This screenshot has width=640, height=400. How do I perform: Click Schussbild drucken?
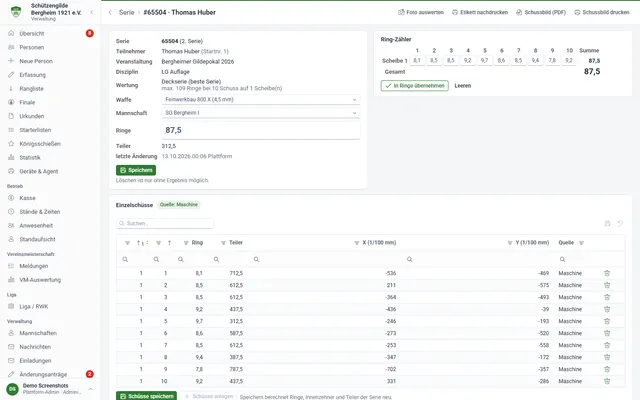(x=602, y=12)
